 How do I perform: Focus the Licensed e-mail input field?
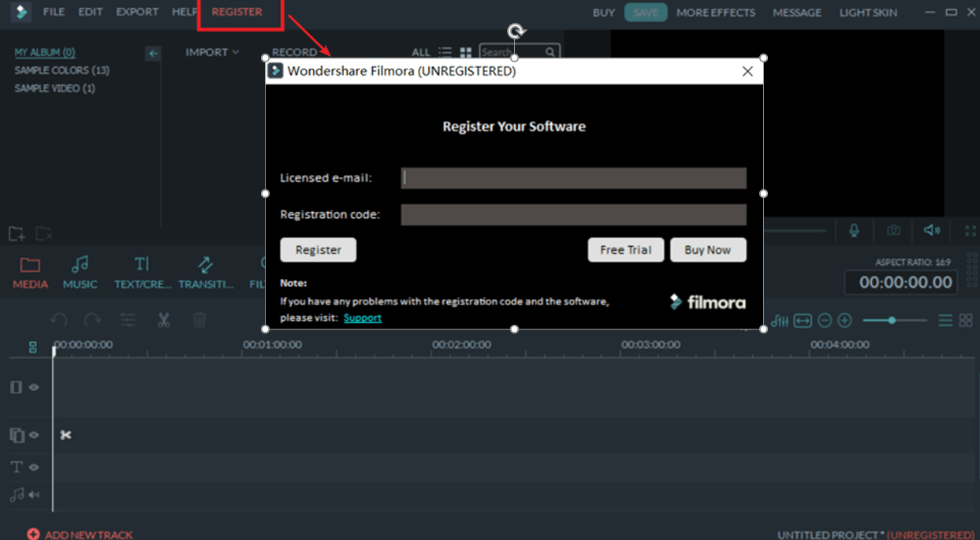pyautogui.click(x=573, y=178)
